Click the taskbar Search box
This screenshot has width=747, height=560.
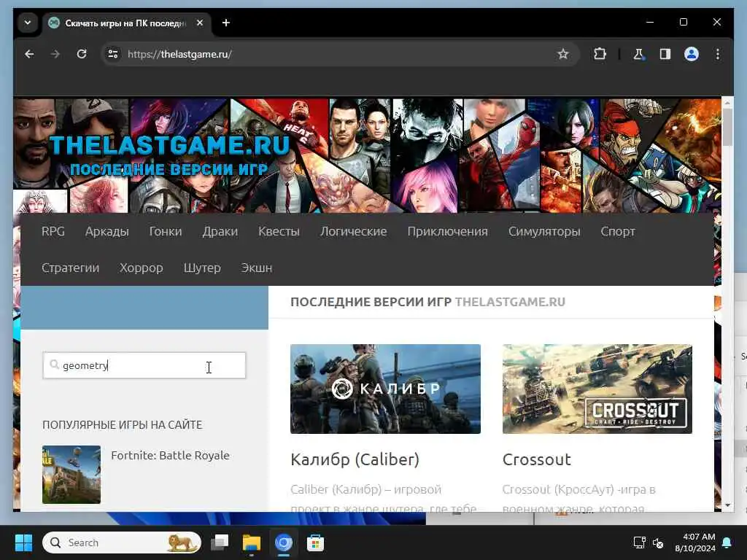122,542
